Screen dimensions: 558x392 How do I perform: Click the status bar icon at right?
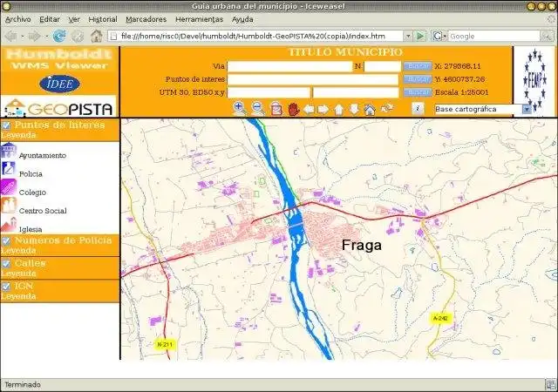point(550,384)
